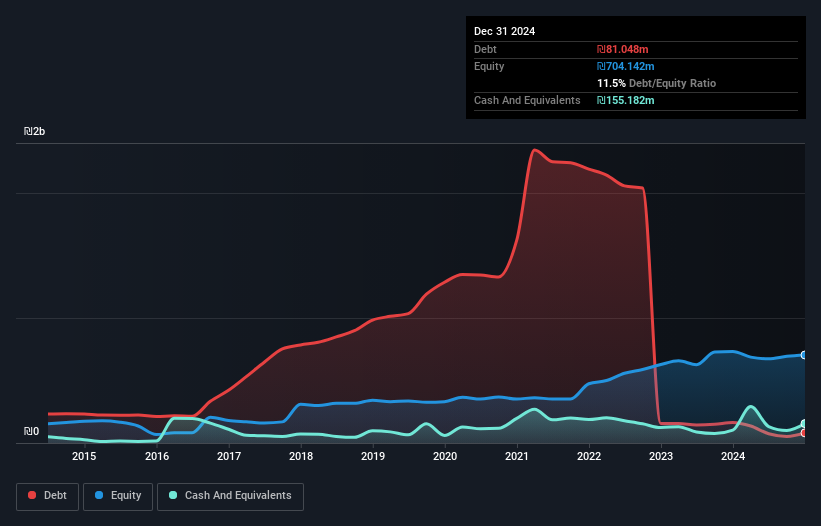Click the Dec 31 2024 tooltip date
Viewport: 821px width, 526px height.
pos(504,31)
